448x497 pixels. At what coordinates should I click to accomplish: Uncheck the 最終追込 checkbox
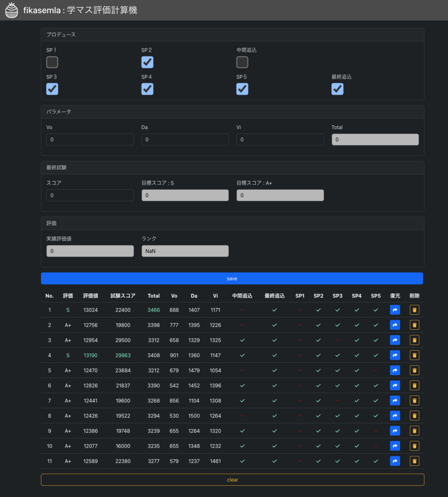point(337,89)
